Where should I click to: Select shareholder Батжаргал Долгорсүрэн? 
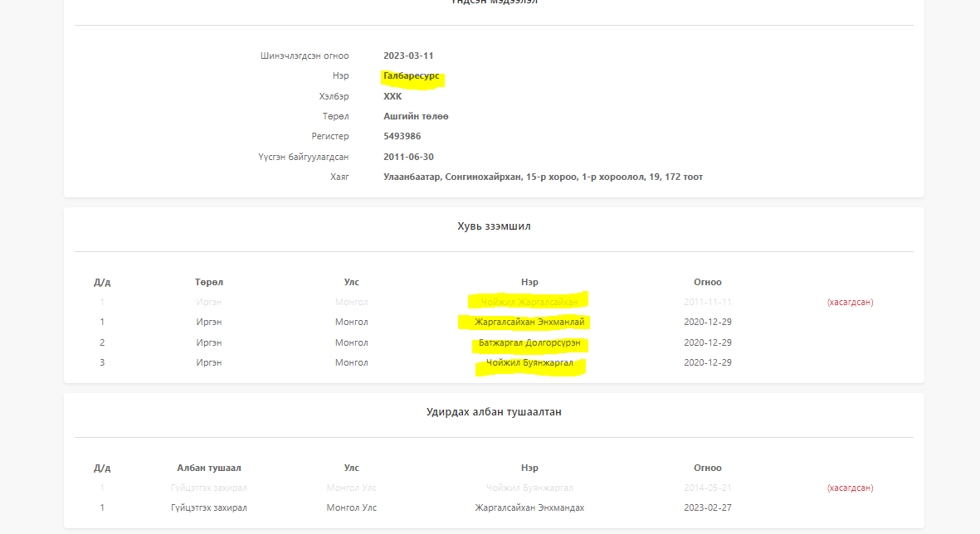click(x=529, y=342)
